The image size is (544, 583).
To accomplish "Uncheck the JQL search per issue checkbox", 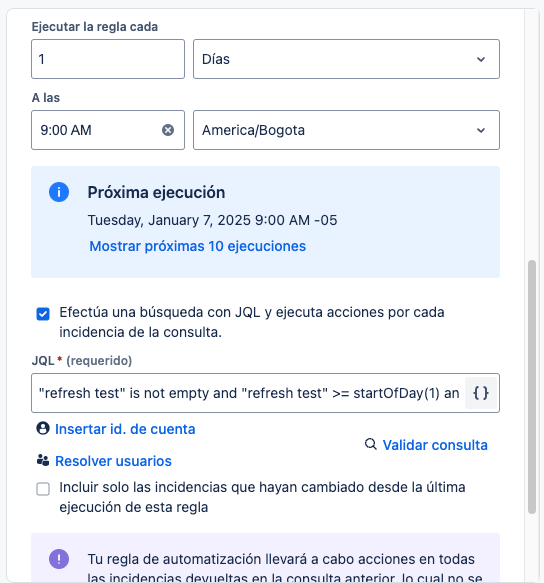I will (x=43, y=314).
